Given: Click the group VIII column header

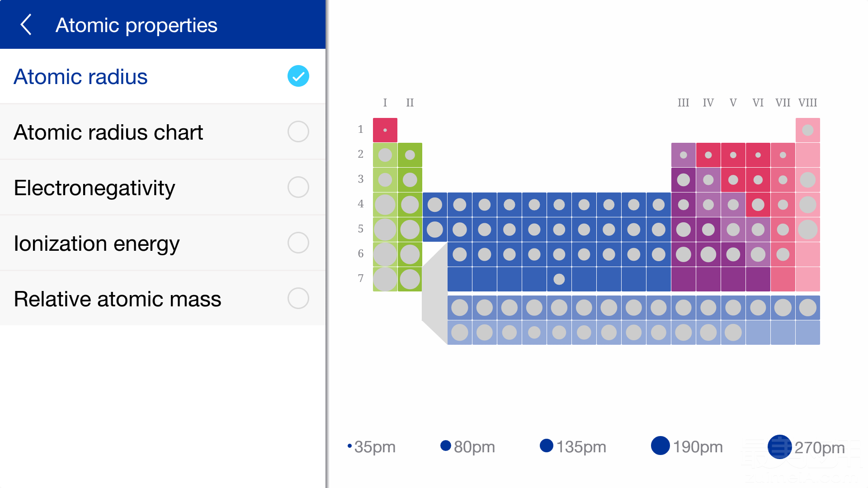Looking at the screenshot, I should pos(807,103).
